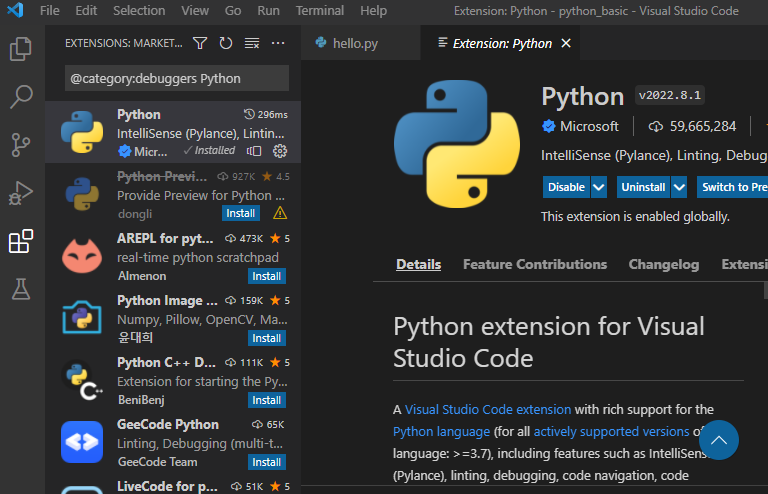This screenshot has width=768, height=494.
Task: Open the extensions view more actions menu
Action: 278,44
